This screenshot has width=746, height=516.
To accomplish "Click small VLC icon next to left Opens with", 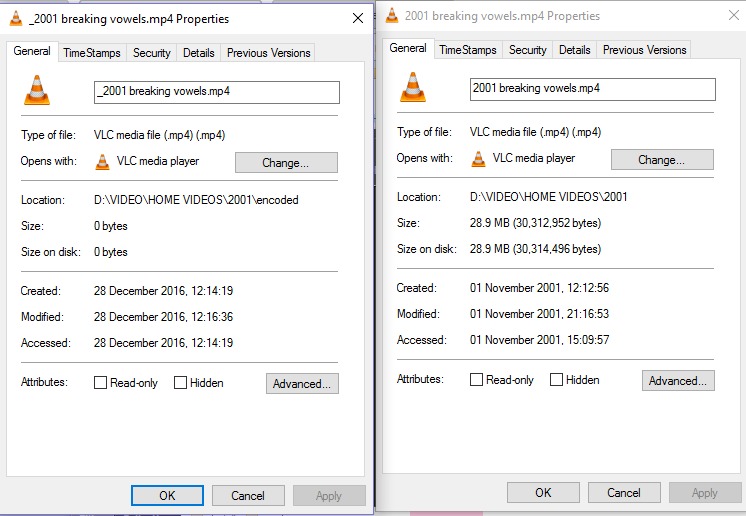I will tap(103, 161).
